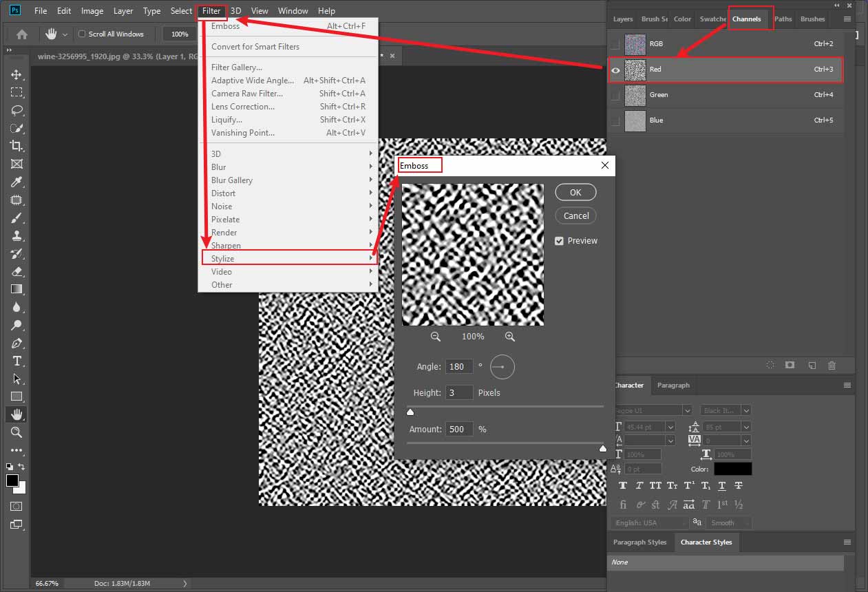Select the Clone Stamp tool

pyautogui.click(x=17, y=235)
